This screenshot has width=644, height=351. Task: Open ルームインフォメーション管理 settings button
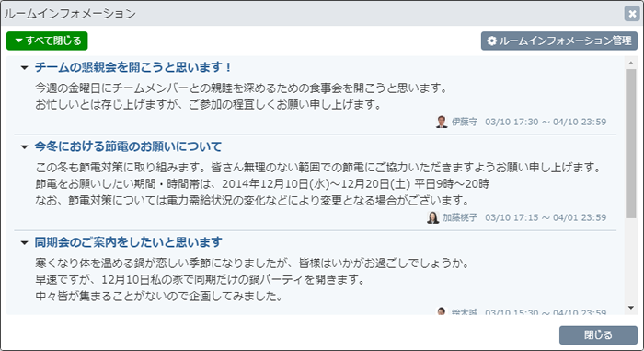click(x=559, y=41)
